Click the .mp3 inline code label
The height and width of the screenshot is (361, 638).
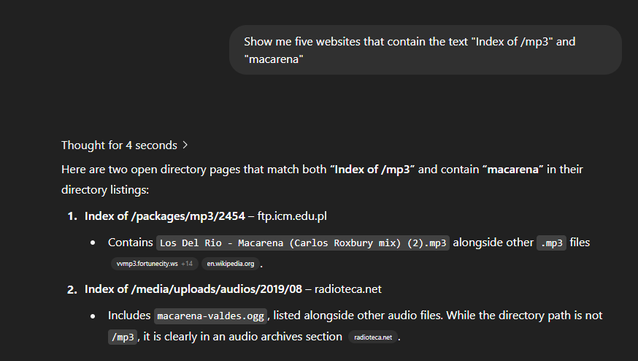pos(551,243)
